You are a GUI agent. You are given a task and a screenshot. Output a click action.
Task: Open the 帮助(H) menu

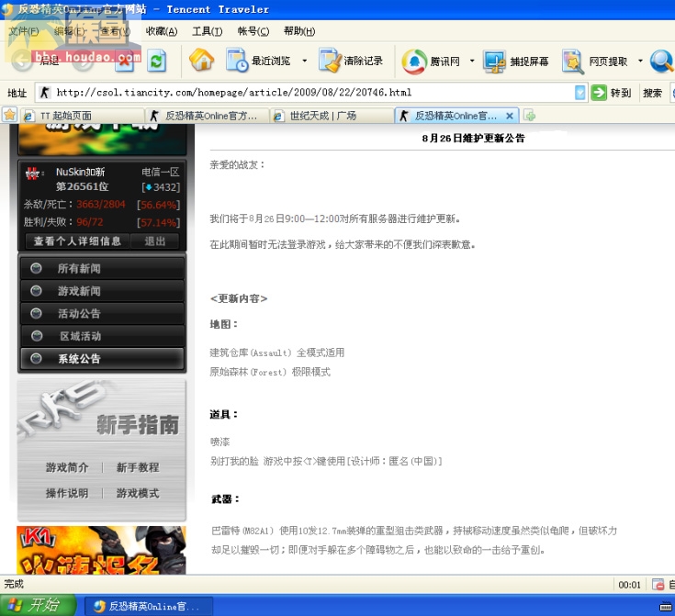pyautogui.click(x=299, y=31)
